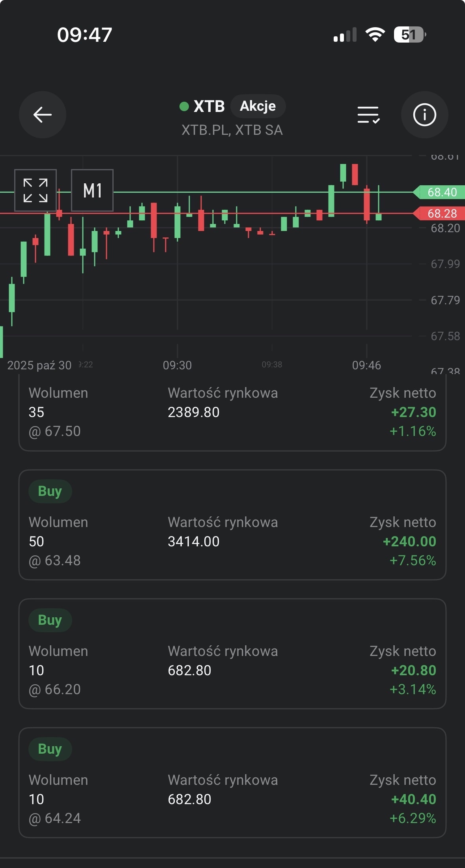Open Buy position at 66.20

pos(232,654)
